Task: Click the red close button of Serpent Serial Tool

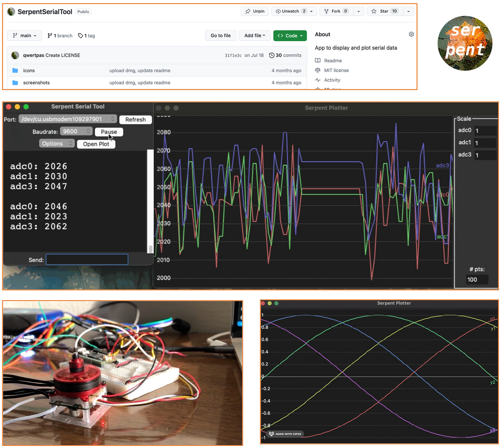Action: pyautogui.click(x=9, y=107)
